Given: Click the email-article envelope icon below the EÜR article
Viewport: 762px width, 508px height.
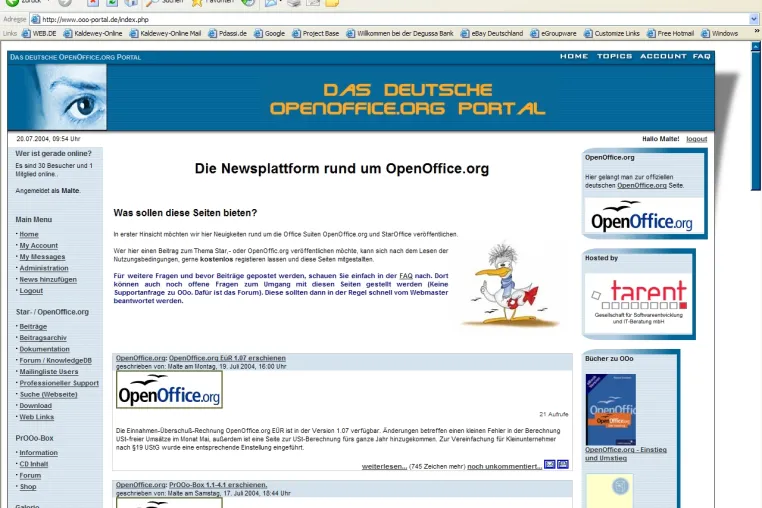Looking at the screenshot, I should (x=549, y=465).
